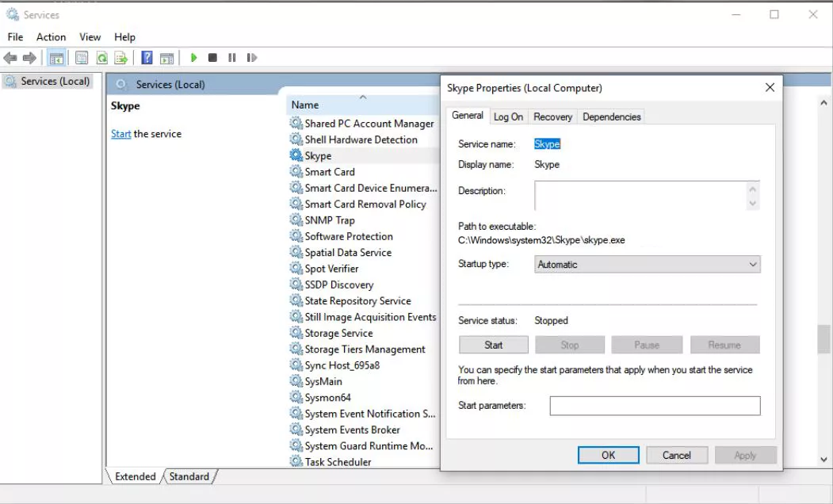Image resolution: width=833 pixels, height=504 pixels.
Task: Open the Help menu
Action: (x=124, y=37)
